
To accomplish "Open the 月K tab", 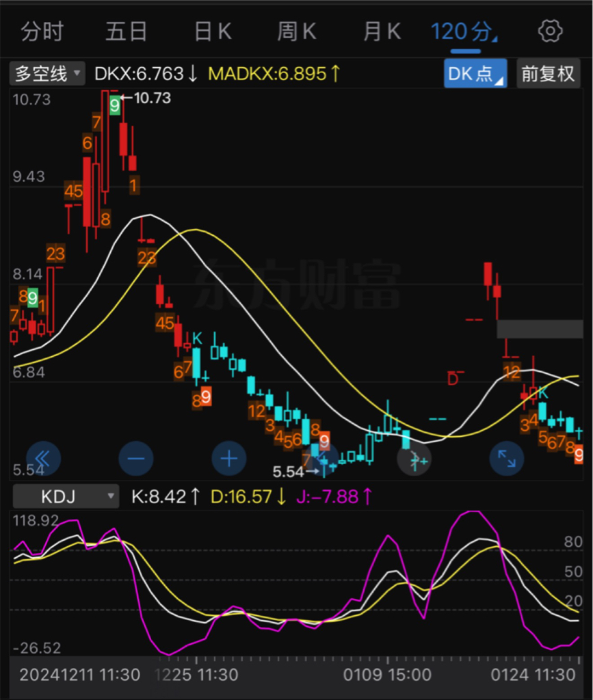I will 382,31.
